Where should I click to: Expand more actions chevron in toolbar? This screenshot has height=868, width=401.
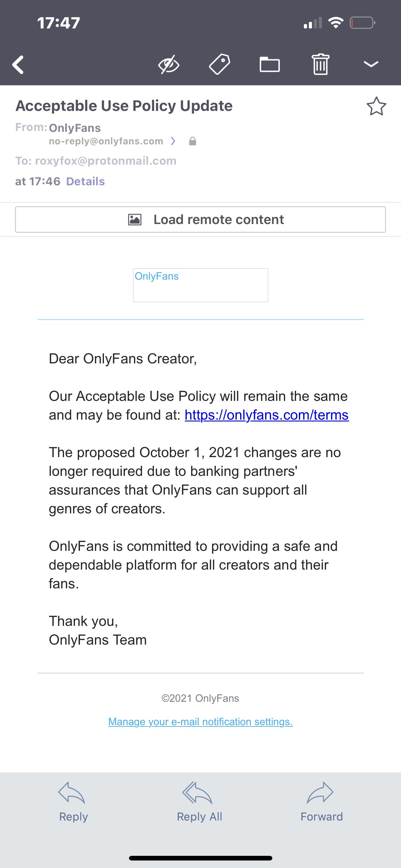pos(371,64)
